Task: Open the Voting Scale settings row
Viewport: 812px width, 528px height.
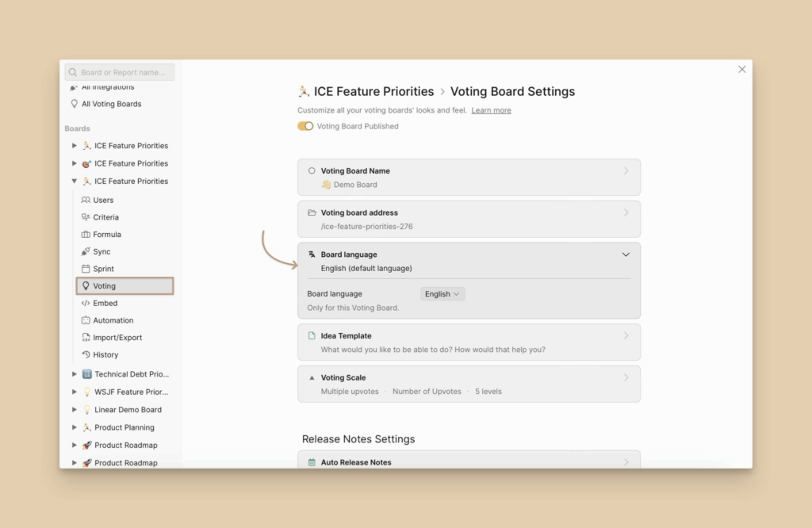Action: coord(469,384)
